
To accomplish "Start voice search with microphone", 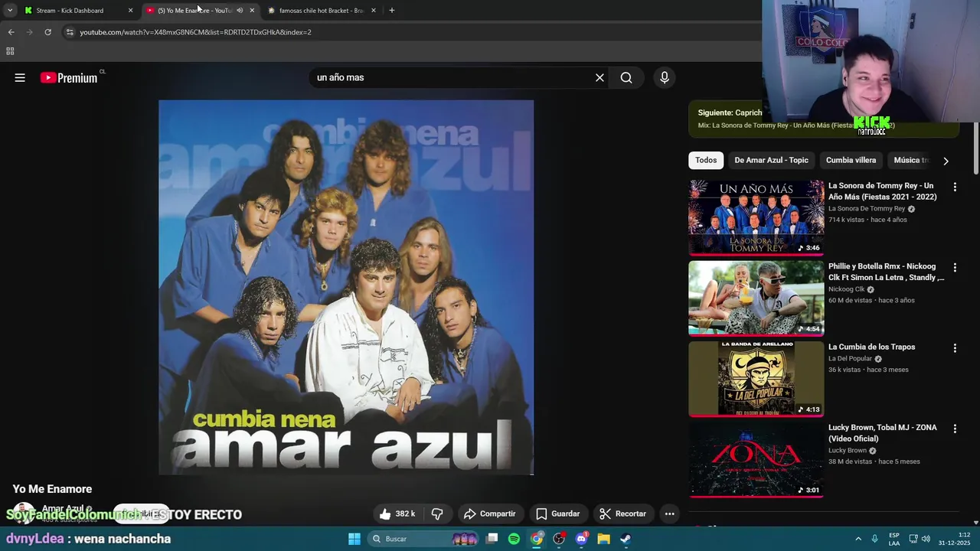I will (664, 77).
